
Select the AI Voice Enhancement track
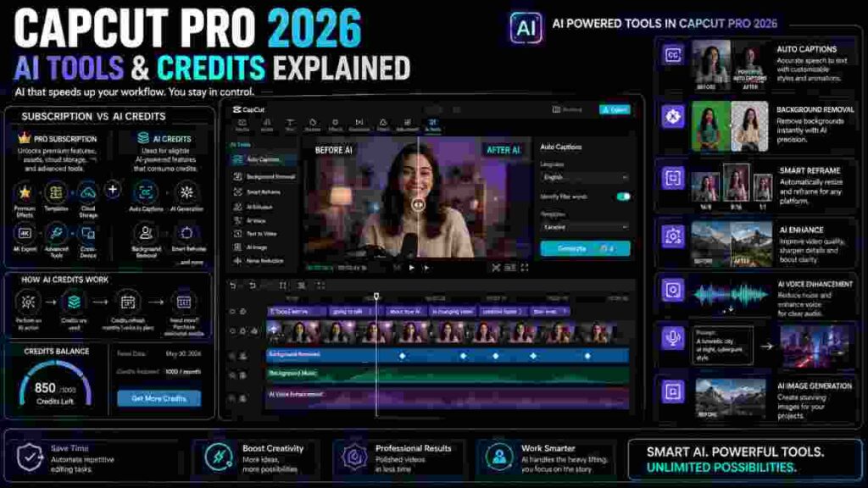point(448,397)
